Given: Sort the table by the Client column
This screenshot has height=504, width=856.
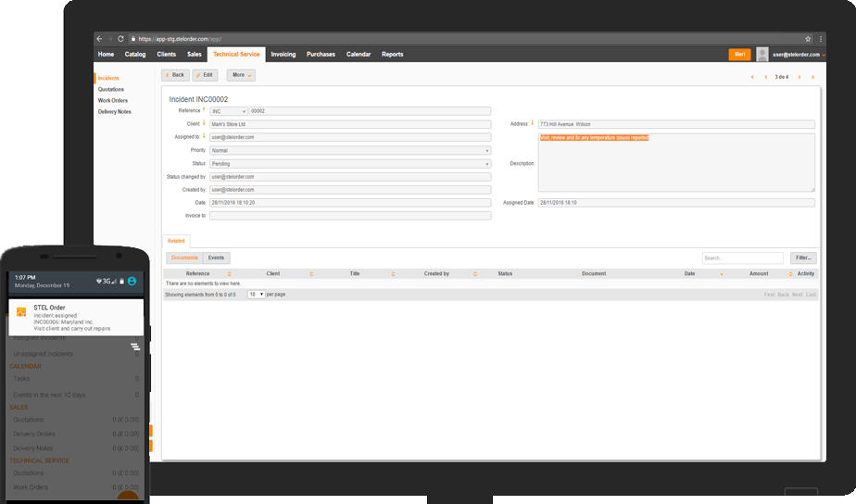Looking at the screenshot, I should [x=311, y=273].
